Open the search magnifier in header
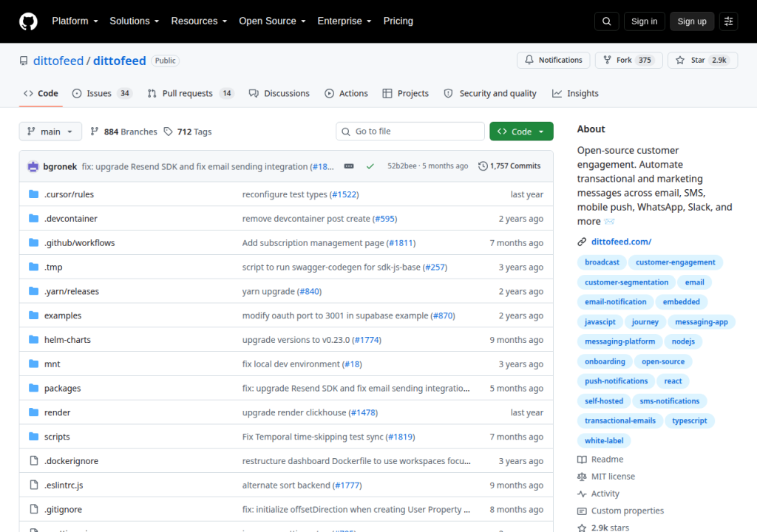Screen dimensions: 757x532 click(x=607, y=21)
